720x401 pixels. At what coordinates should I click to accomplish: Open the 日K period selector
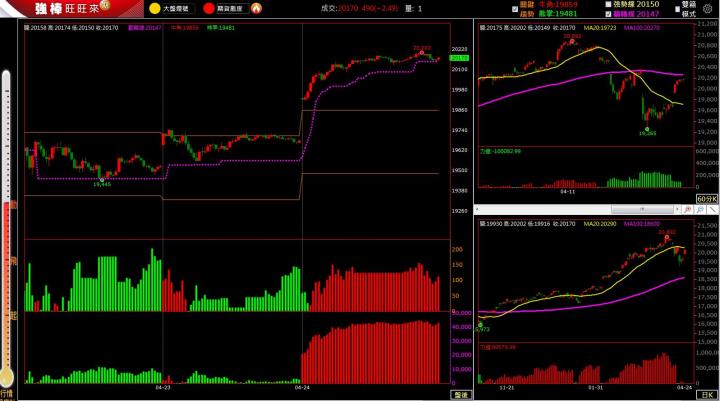click(x=708, y=394)
